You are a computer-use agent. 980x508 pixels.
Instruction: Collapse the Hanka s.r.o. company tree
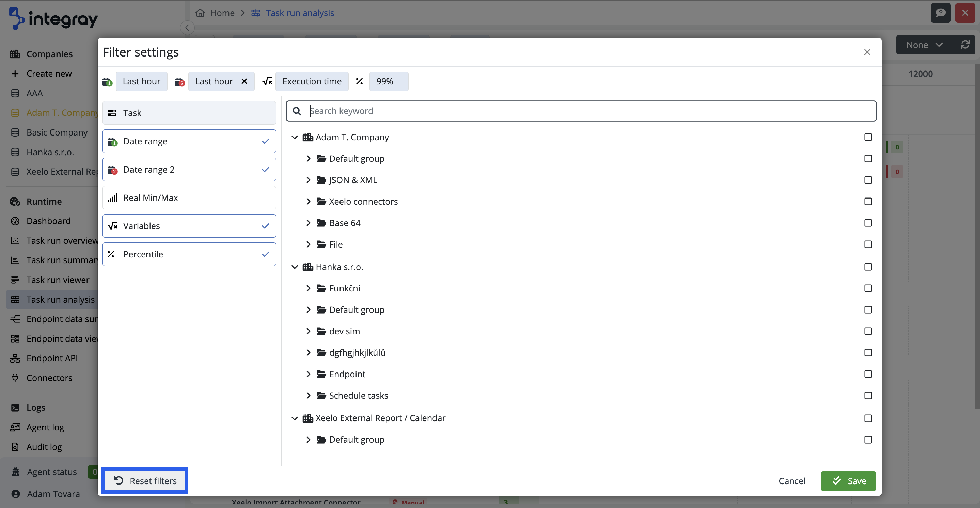click(295, 267)
